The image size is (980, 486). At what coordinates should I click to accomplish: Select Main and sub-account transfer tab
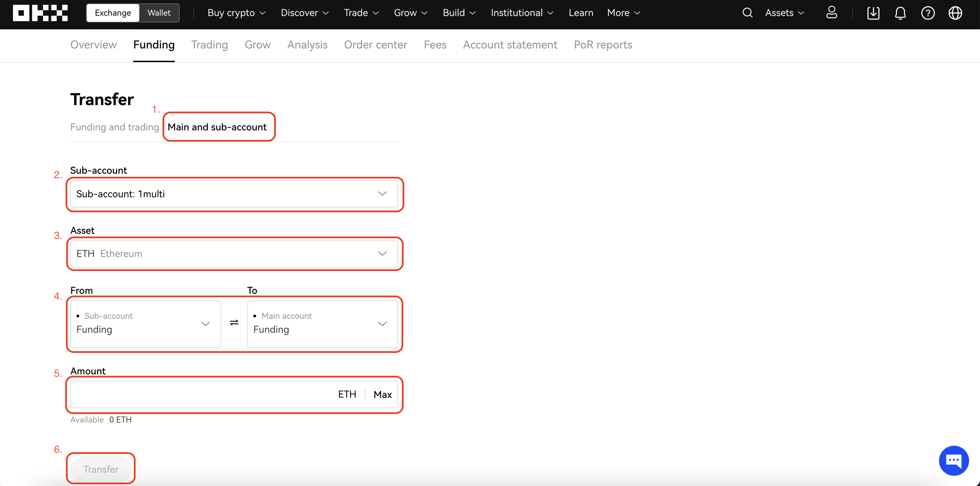click(217, 127)
